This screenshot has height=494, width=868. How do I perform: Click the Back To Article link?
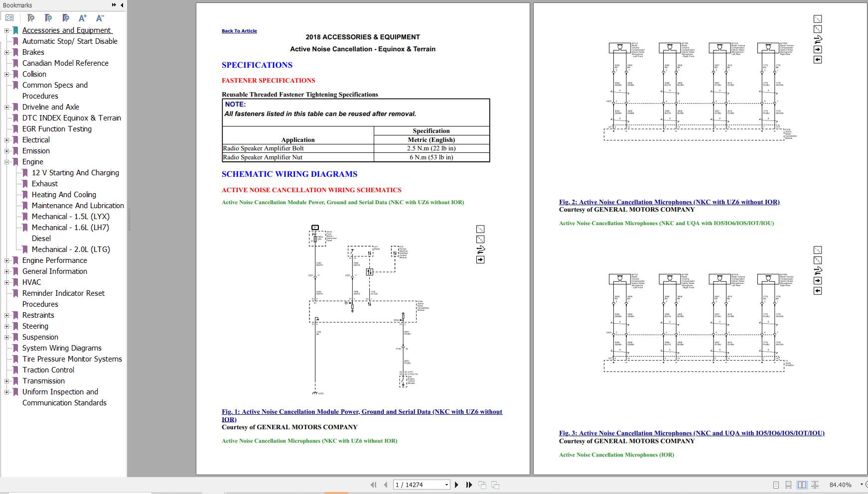[x=239, y=30]
